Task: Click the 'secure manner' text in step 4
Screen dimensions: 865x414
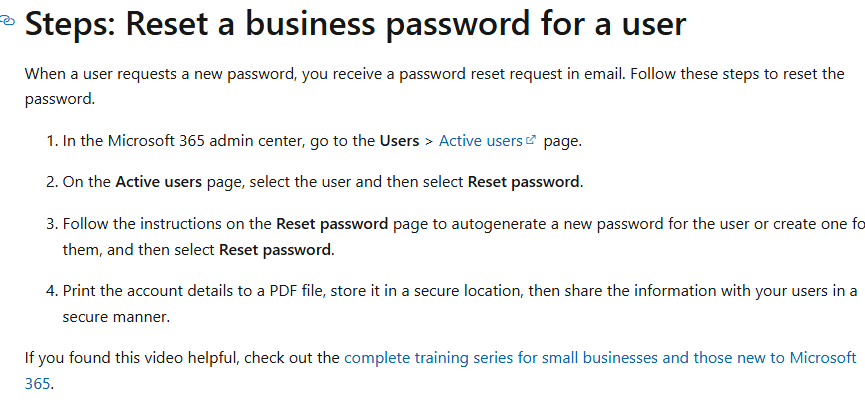Action: click(114, 317)
